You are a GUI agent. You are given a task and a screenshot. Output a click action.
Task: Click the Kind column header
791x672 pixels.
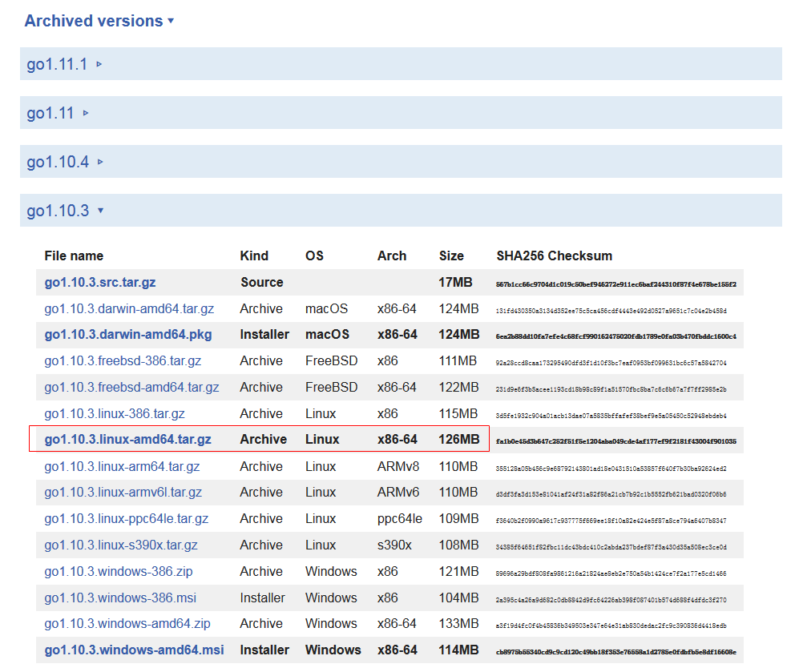(254, 256)
